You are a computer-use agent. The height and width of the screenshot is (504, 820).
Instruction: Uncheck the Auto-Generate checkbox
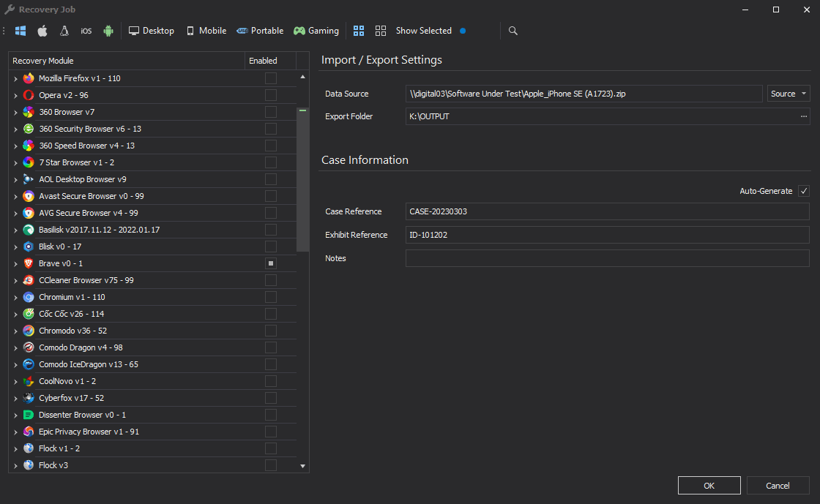(804, 191)
